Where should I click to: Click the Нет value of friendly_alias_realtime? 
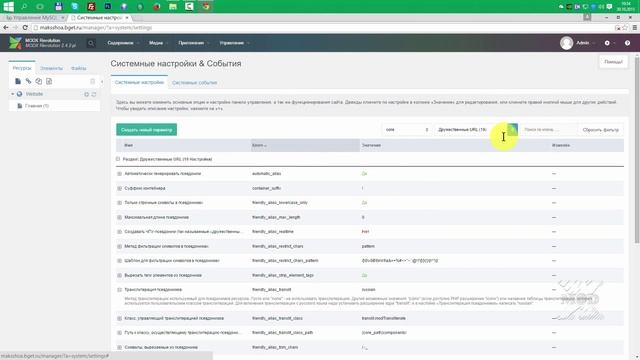pos(365,232)
